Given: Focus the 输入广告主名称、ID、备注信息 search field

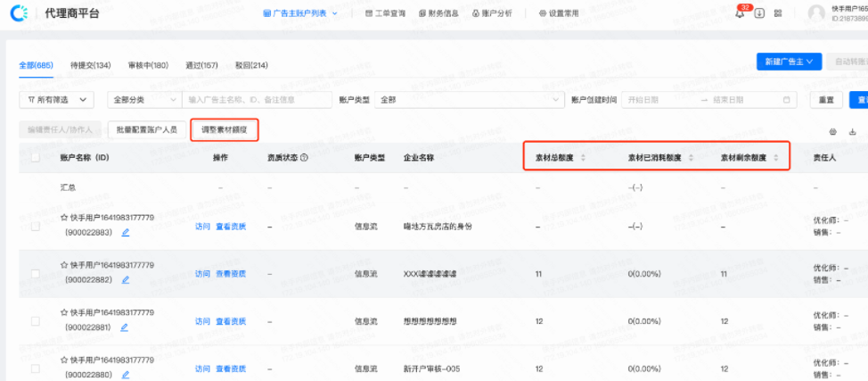Looking at the screenshot, I should [x=258, y=100].
